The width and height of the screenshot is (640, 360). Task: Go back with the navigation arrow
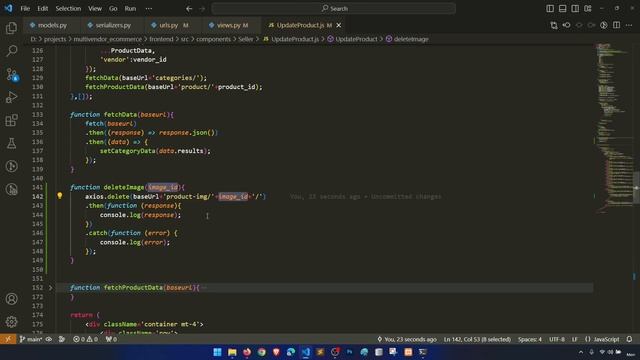tap(189, 9)
